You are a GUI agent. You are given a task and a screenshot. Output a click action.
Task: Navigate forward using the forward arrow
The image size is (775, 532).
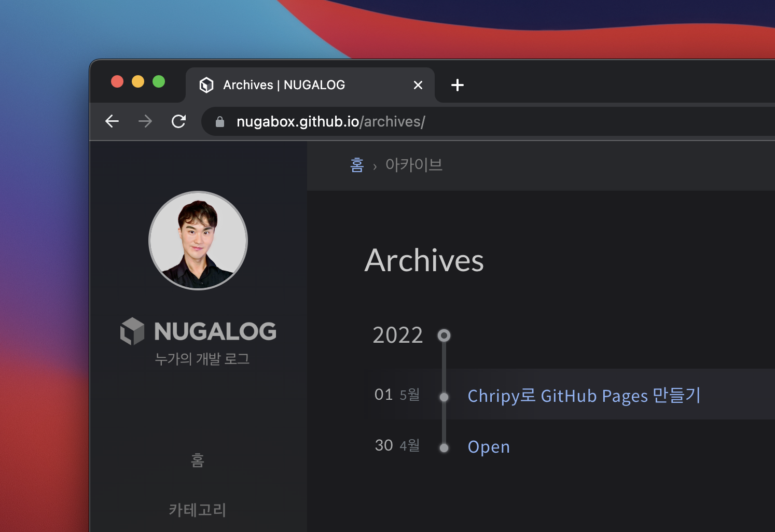(145, 121)
